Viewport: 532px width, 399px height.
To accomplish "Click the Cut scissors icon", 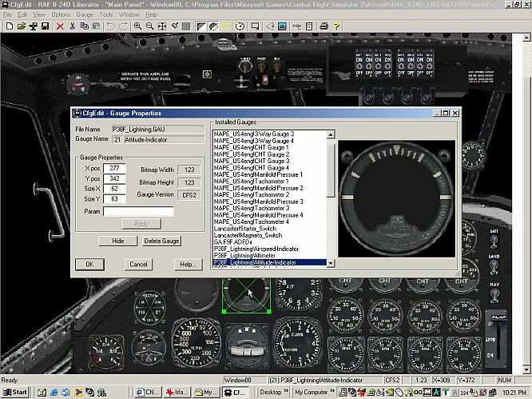I will [72, 26].
